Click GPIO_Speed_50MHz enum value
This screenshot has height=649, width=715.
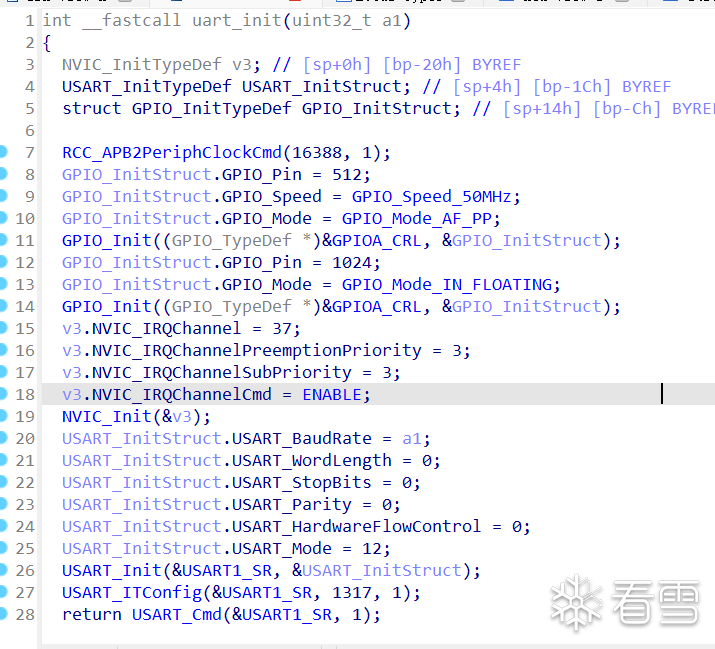[x=431, y=197]
